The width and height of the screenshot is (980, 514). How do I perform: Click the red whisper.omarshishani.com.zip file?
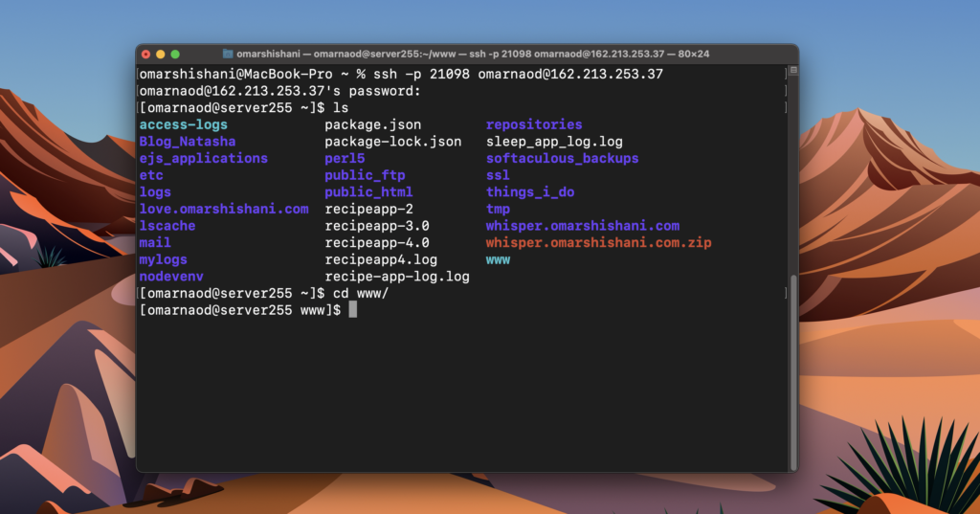(x=599, y=242)
